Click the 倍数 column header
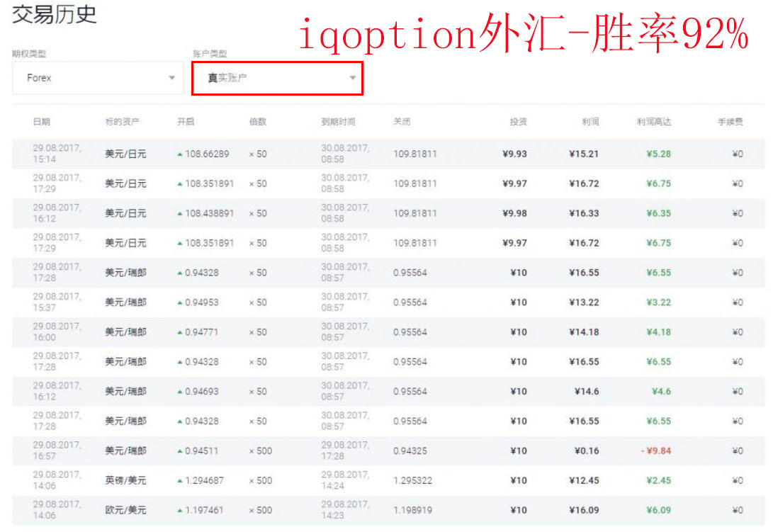Viewport: 773px width, 532px height. tap(257, 122)
